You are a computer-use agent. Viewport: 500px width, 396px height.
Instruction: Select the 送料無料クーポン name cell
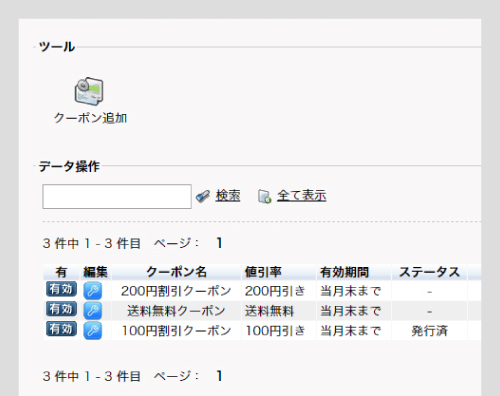pyautogui.click(x=176, y=311)
